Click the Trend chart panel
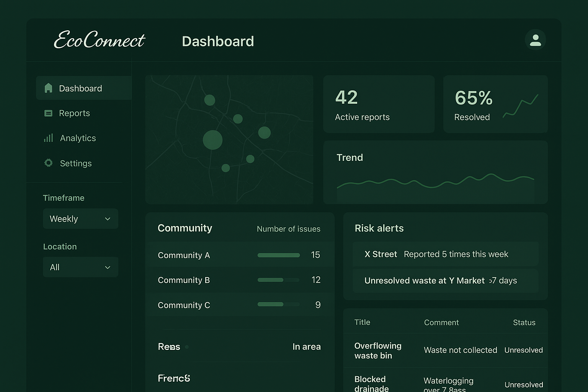This screenshot has height=392, width=588. pyautogui.click(x=435, y=172)
